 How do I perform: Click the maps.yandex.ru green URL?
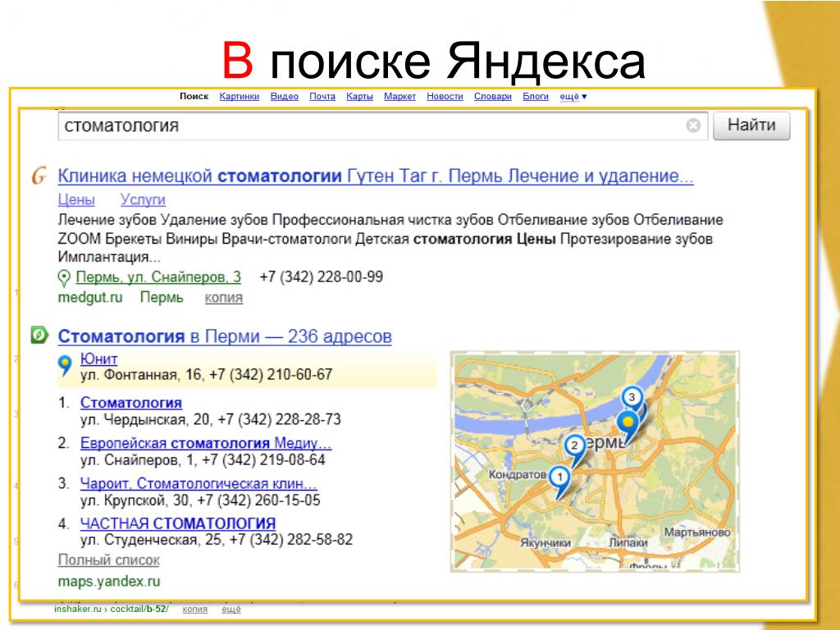(109, 582)
